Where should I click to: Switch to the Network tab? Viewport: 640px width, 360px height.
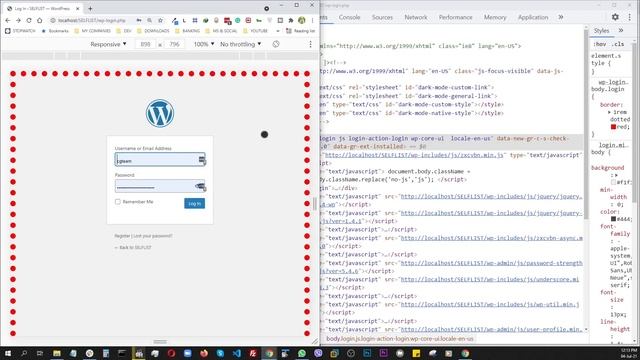pyautogui.click(x=416, y=17)
